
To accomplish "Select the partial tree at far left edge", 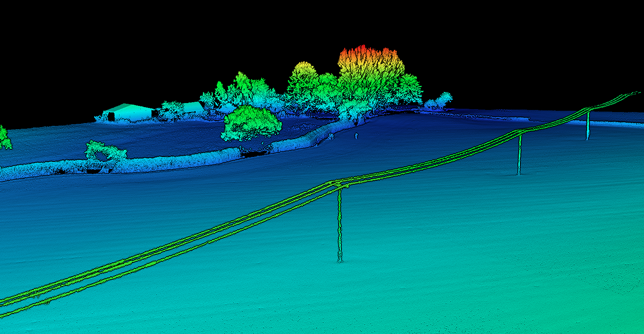I will pos(4,138).
